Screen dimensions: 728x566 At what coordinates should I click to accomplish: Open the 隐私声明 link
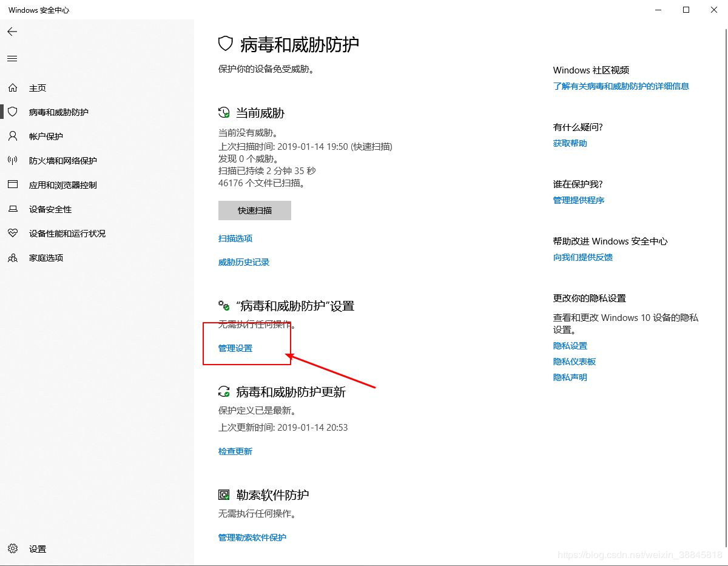tap(570, 377)
